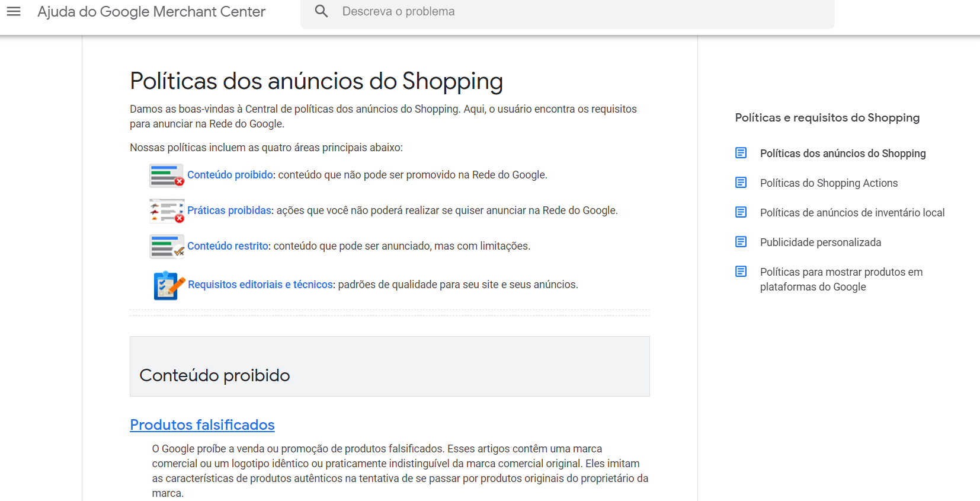Click the Requisitos editoriais clipboard icon

click(169, 285)
